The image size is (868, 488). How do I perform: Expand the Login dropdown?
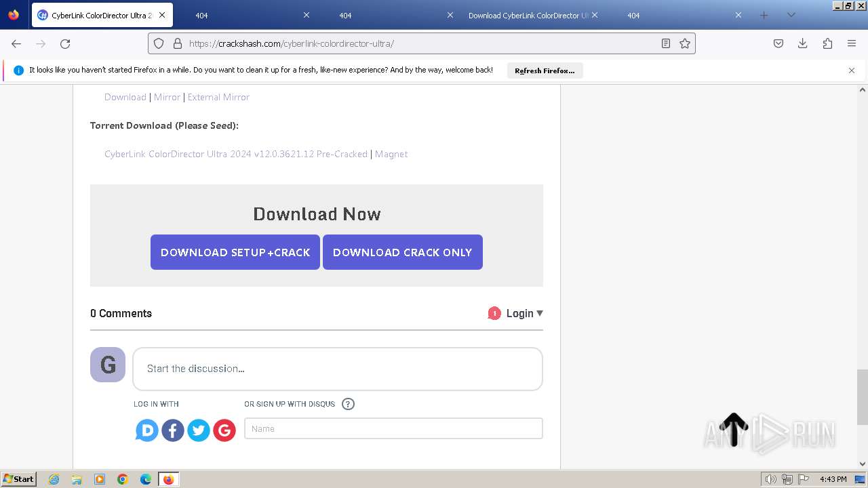[x=525, y=313]
